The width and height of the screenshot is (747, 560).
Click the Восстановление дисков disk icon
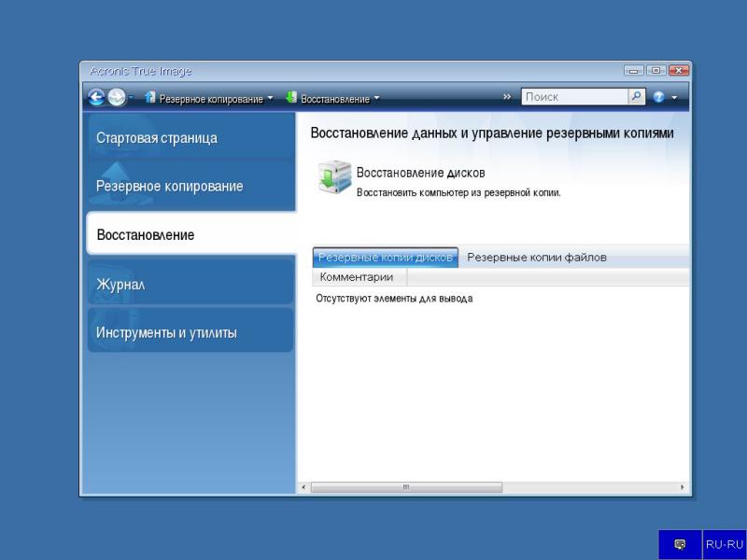[x=333, y=177]
